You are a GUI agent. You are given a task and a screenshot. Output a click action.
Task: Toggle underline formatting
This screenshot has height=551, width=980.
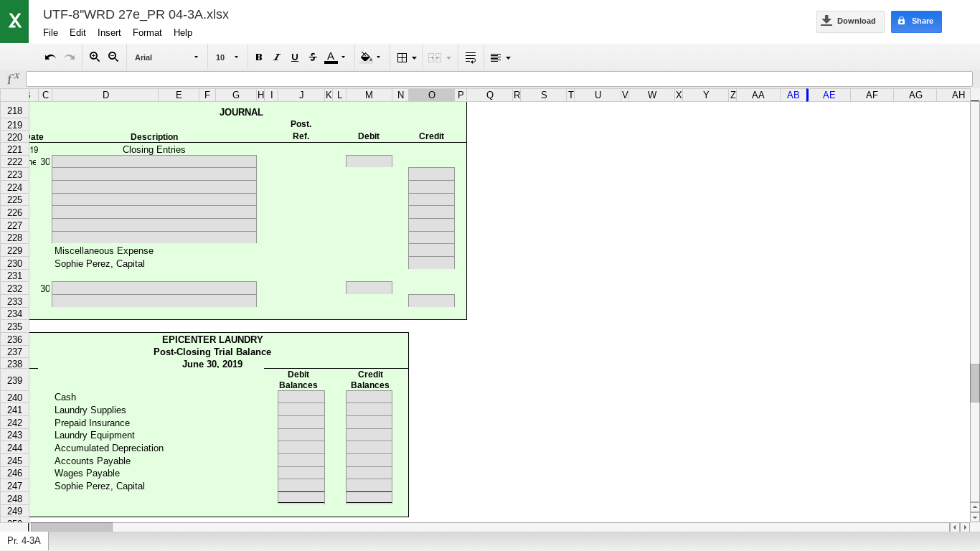pos(295,57)
